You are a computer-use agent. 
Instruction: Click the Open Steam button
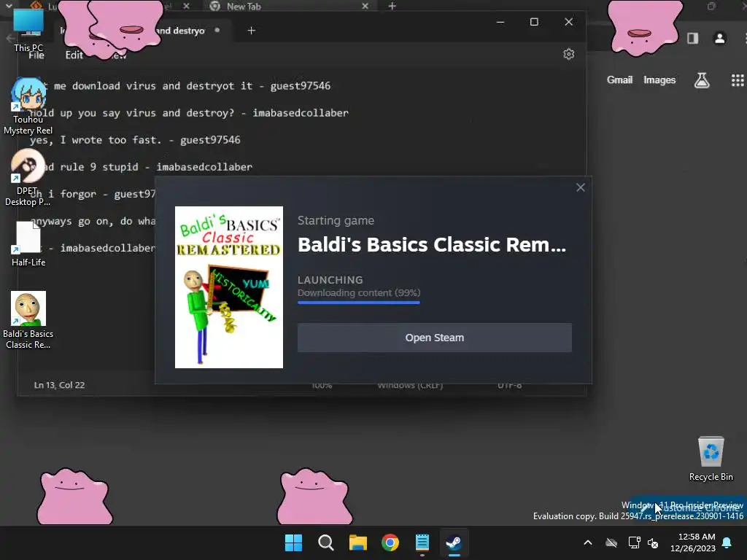tap(435, 338)
